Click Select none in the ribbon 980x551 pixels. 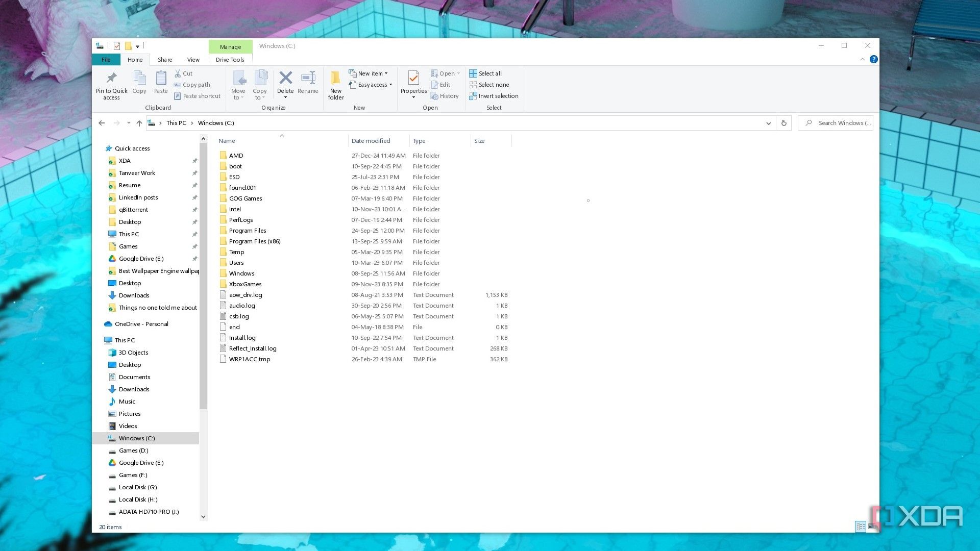tap(489, 85)
